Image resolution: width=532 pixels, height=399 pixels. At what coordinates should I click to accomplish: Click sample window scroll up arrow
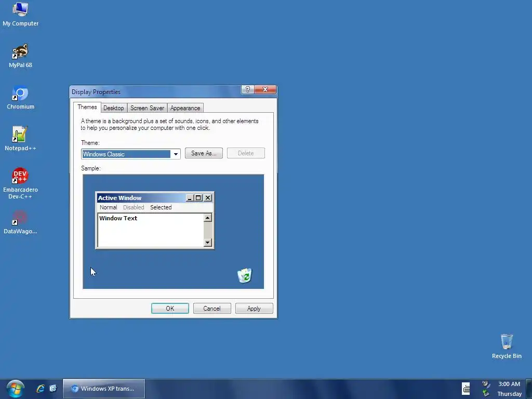(x=208, y=218)
